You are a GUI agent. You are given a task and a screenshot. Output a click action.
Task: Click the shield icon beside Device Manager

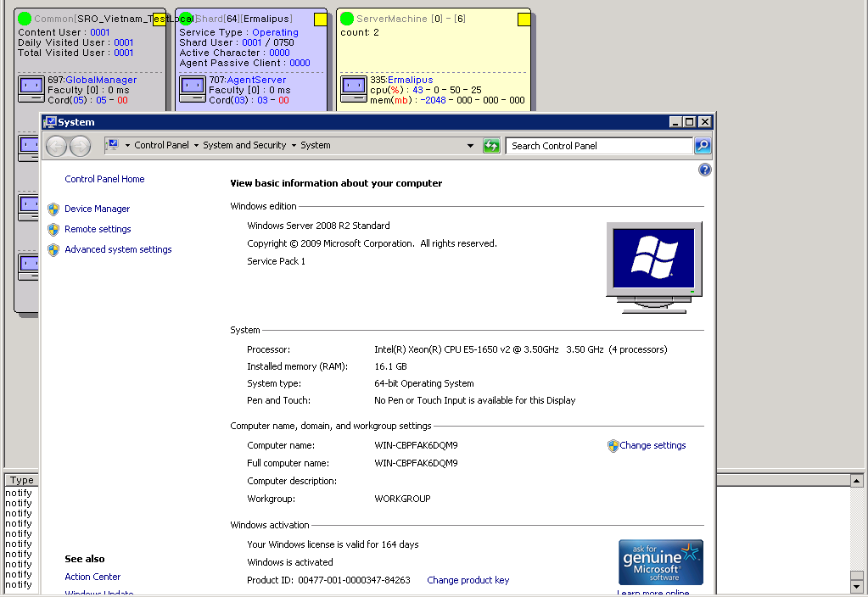coord(53,209)
